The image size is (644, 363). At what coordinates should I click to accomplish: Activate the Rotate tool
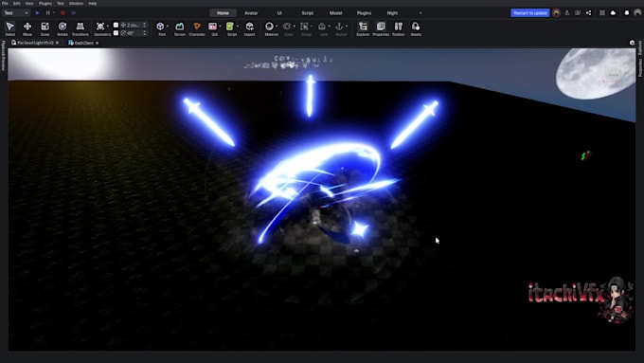(x=63, y=28)
